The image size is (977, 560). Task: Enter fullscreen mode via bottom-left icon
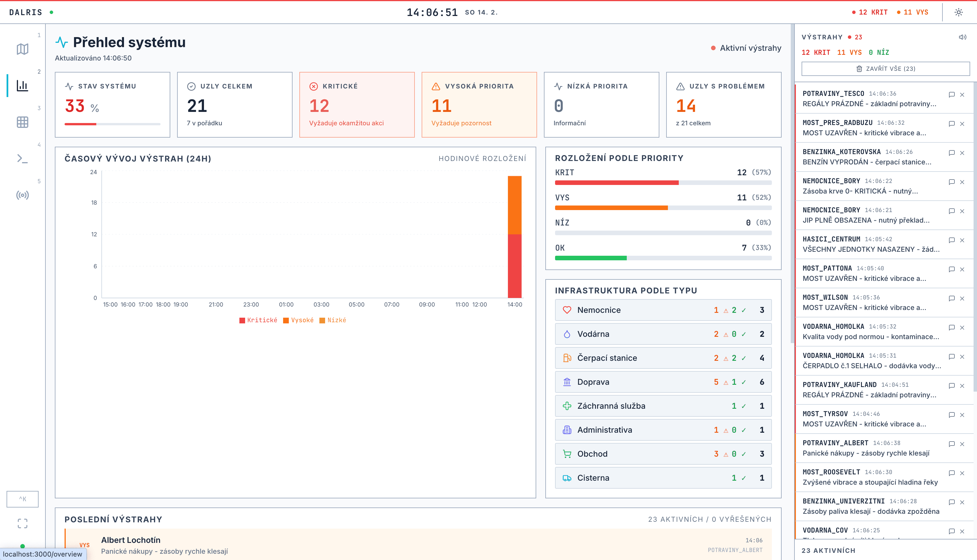coord(22,523)
